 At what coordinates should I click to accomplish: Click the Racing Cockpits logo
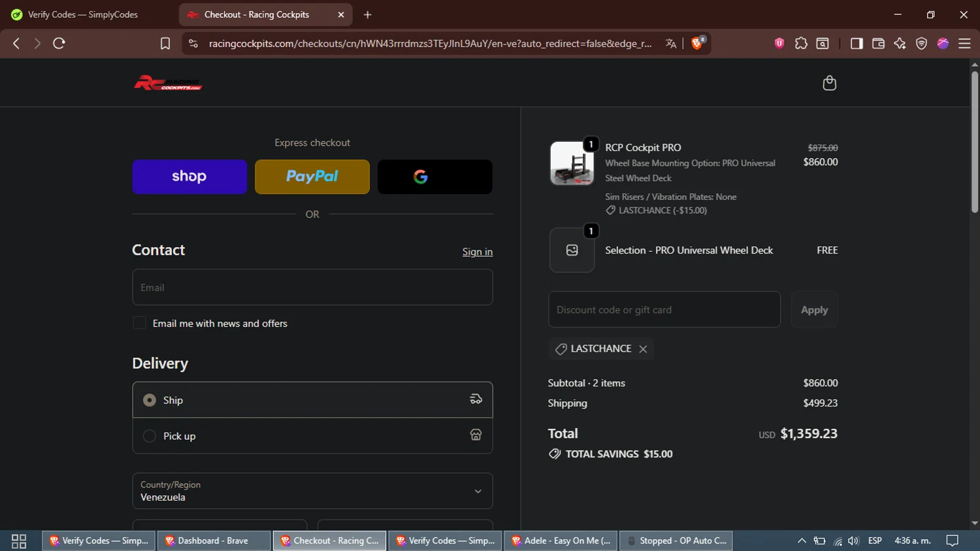pyautogui.click(x=168, y=83)
